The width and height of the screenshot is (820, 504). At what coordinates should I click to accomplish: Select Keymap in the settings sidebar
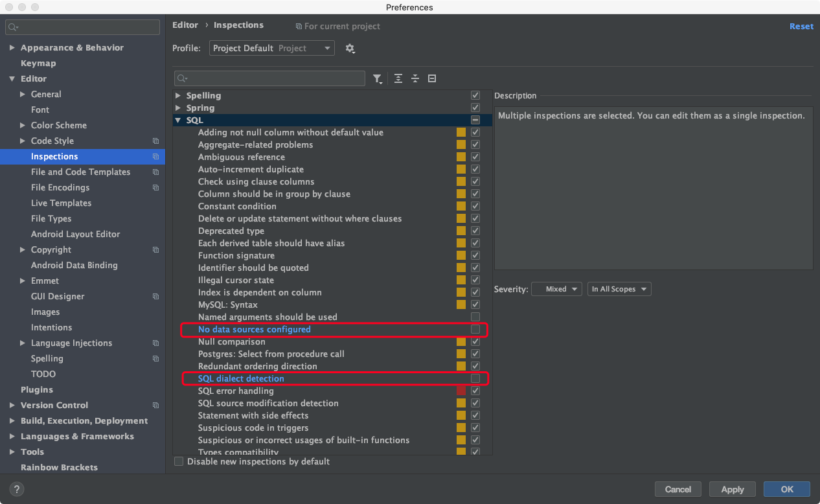(x=38, y=63)
